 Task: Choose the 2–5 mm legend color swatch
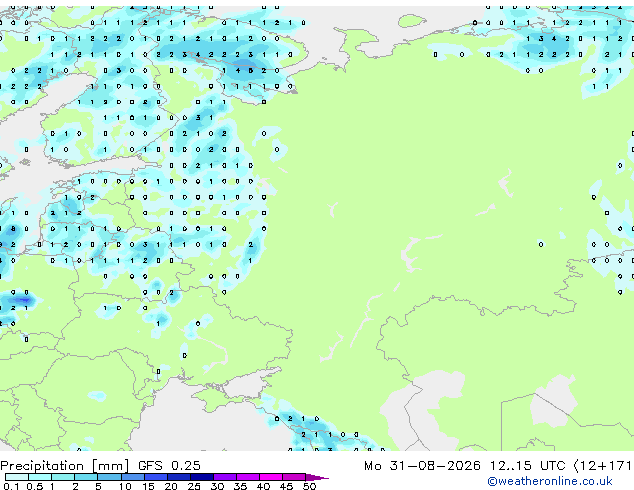[x=86, y=477]
